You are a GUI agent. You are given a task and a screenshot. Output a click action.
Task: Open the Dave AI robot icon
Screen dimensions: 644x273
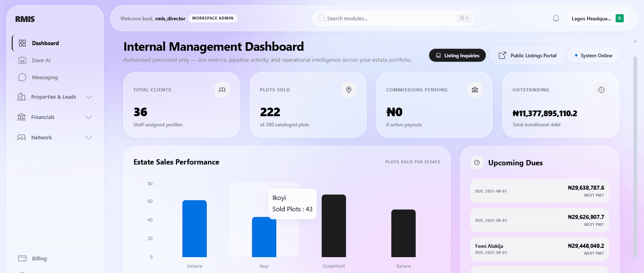point(22,60)
